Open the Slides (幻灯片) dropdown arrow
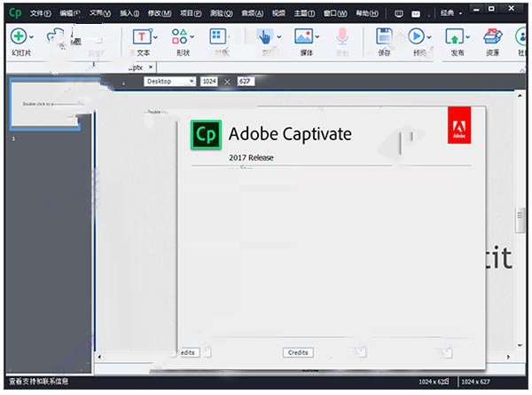This screenshot has height=395, width=532. click(x=32, y=36)
